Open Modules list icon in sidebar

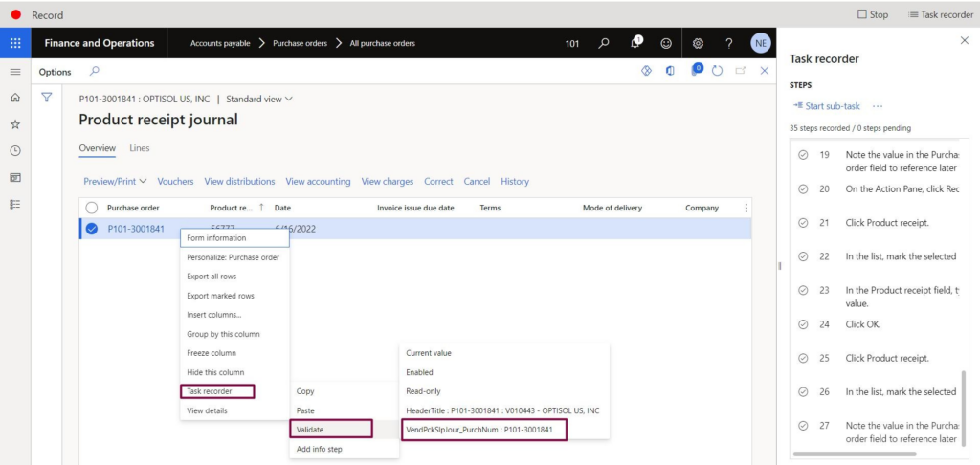pos(15,204)
